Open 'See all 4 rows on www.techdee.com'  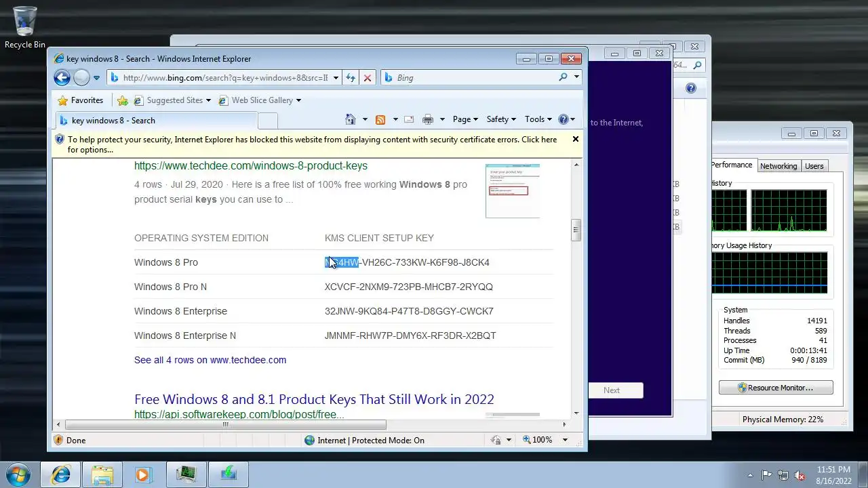pyautogui.click(x=210, y=360)
